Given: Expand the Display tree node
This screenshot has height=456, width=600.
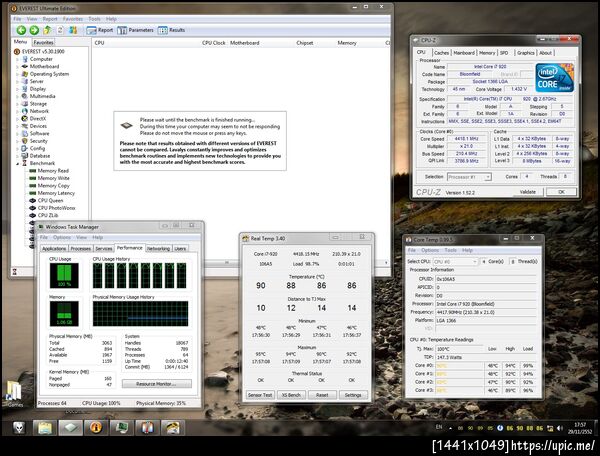Looking at the screenshot, I should coord(17,89).
